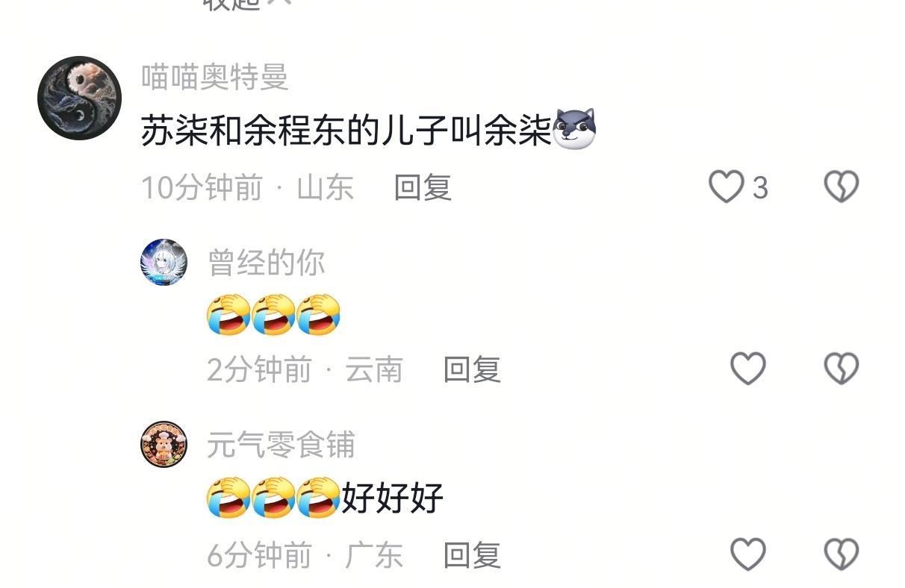Tap the 好好好 reply text

[x=393, y=497]
